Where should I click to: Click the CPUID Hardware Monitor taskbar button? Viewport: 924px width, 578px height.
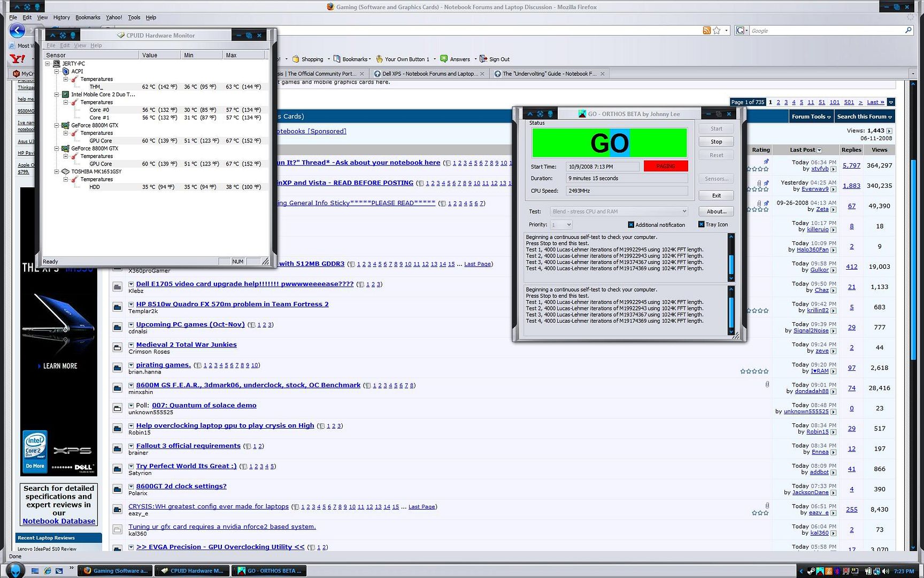pyautogui.click(x=192, y=571)
